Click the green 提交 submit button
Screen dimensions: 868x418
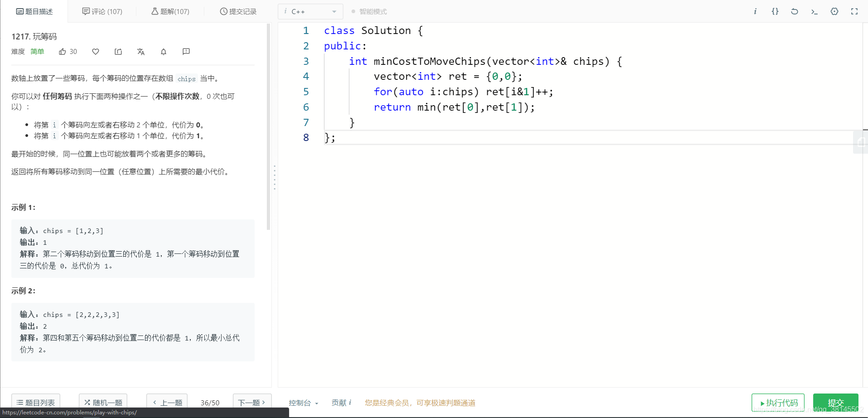pyautogui.click(x=836, y=403)
